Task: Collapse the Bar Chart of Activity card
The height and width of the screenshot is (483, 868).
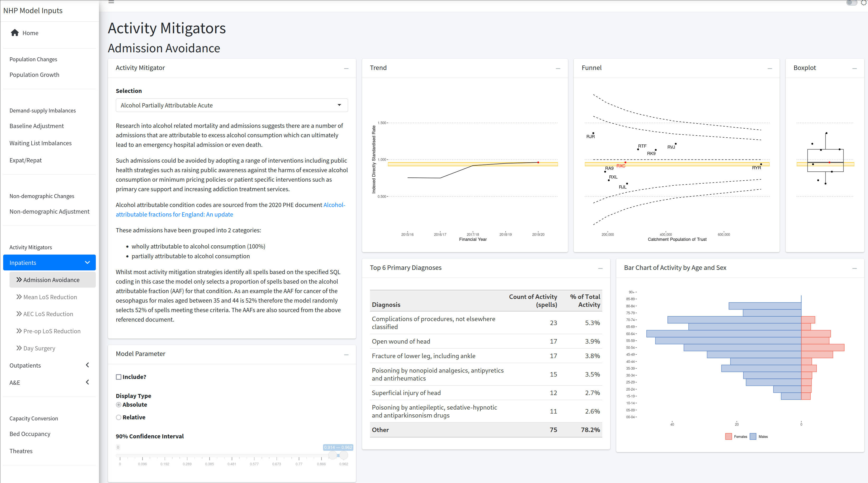Action: (x=855, y=268)
